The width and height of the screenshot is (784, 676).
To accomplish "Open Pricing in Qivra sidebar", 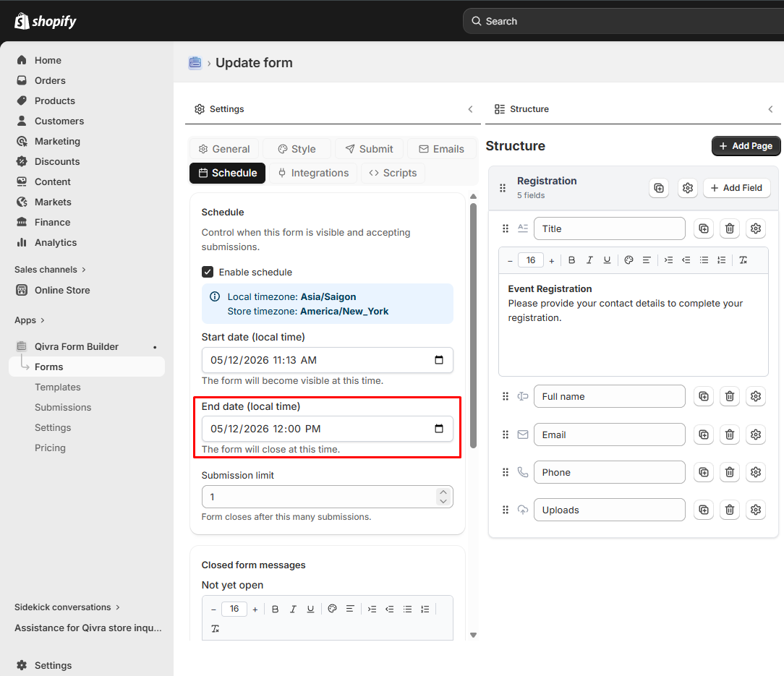I will [50, 448].
